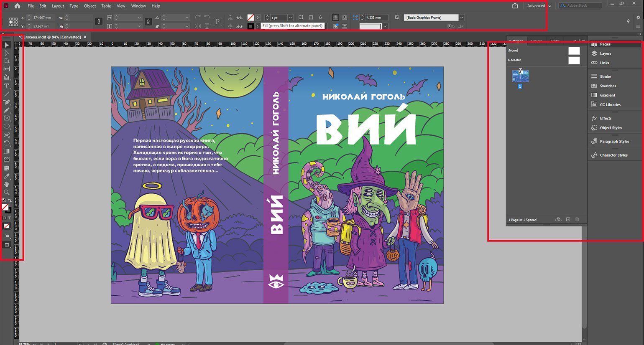Open the stroke weight 1 pt dropdown

tap(290, 18)
